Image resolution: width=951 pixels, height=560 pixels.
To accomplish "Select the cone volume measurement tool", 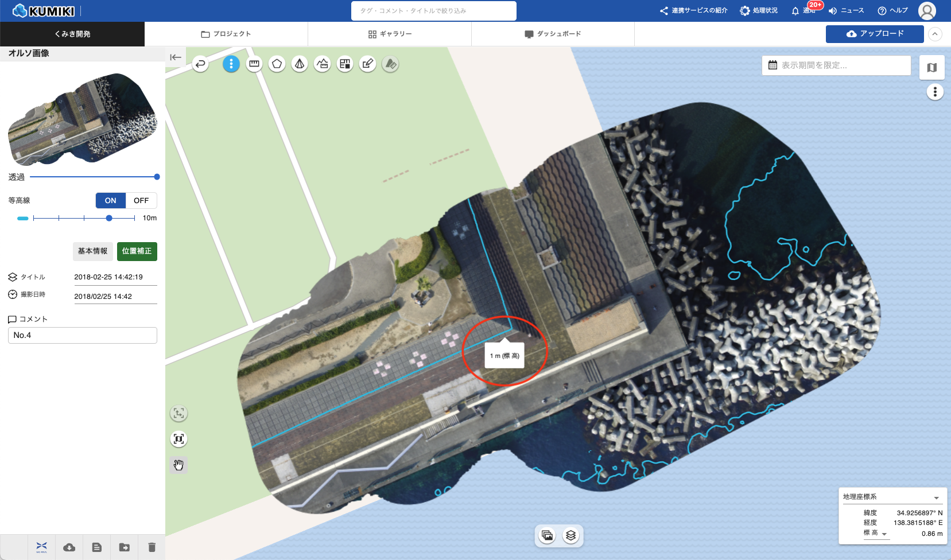I will tap(300, 64).
